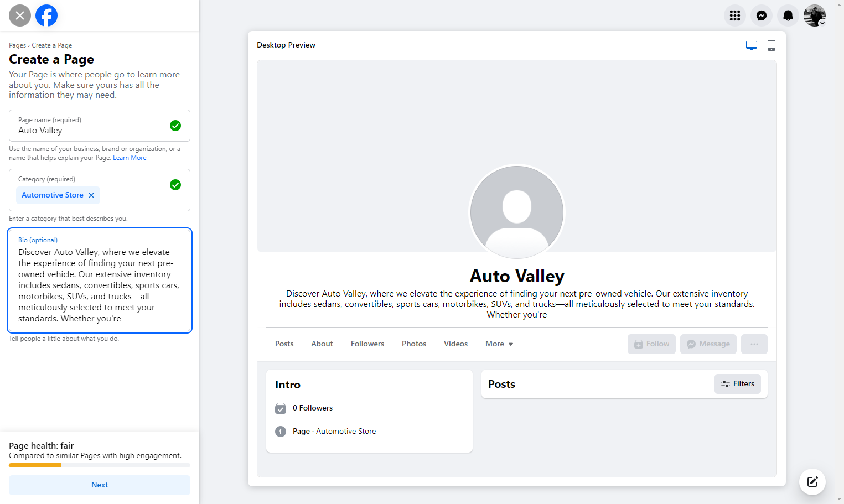This screenshot has width=844, height=504.
Task: Click the compose new message floating icon
Action: (812, 481)
